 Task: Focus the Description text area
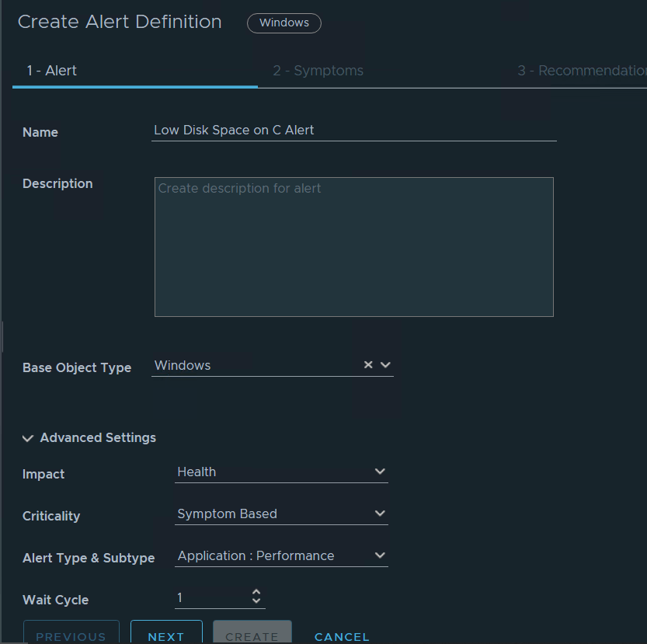[x=354, y=247]
